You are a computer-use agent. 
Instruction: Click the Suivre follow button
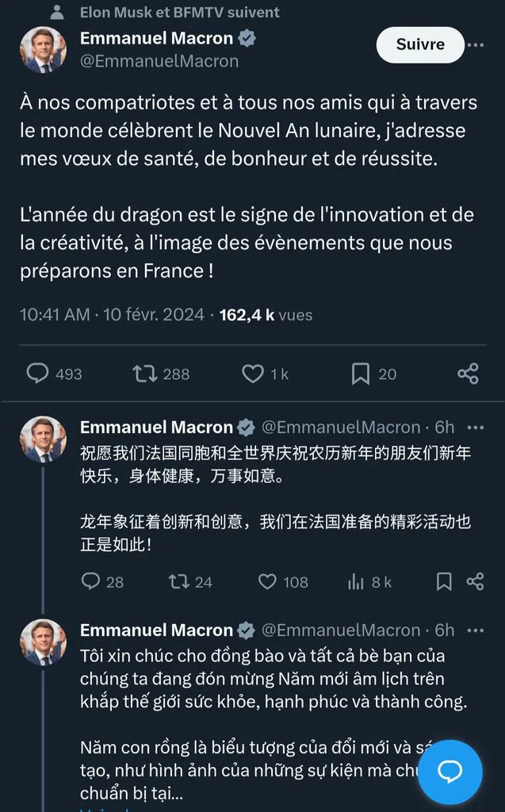(420, 44)
